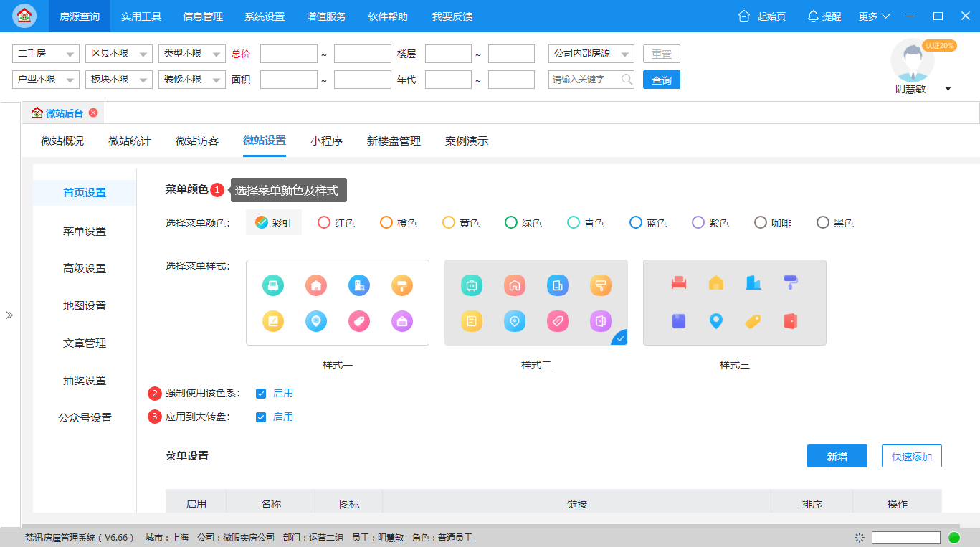Open the 二手房 dropdown
Image resolution: width=980 pixels, height=547 pixels.
46,54
